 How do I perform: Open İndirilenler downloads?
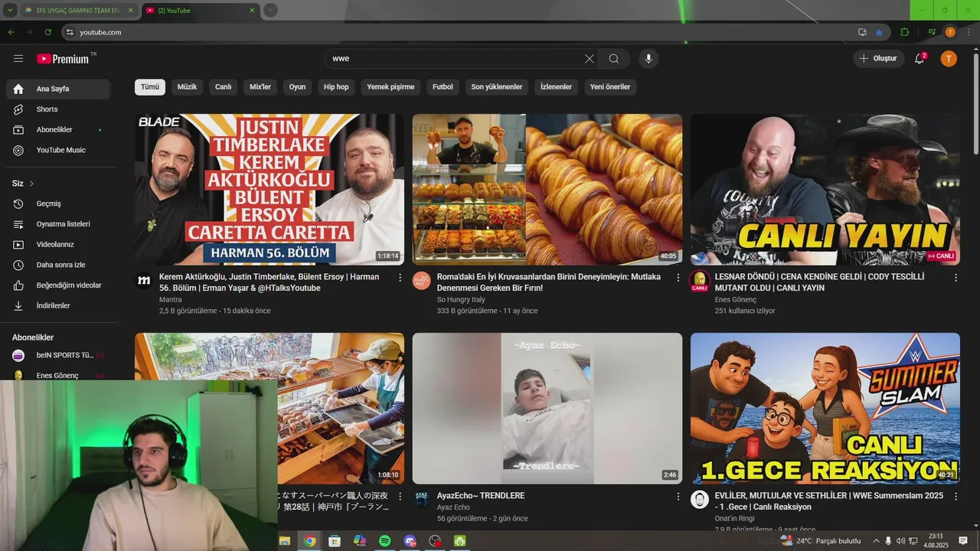[58, 305]
